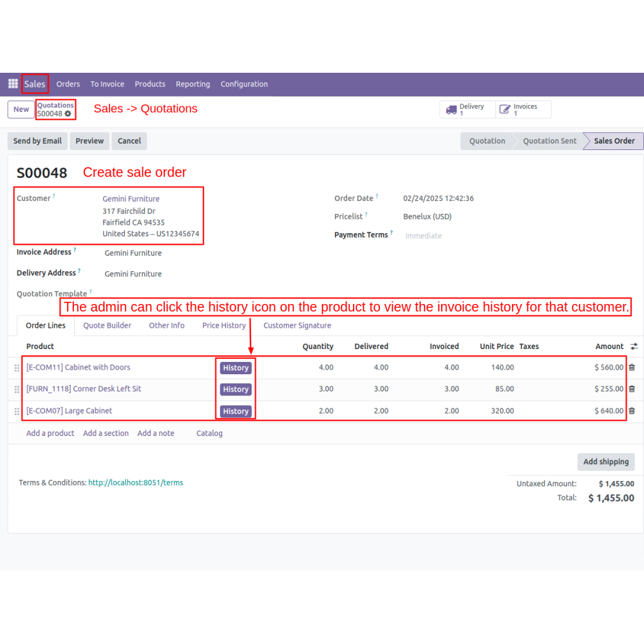Viewport: 644px width, 644px height.
Task: Click Add a note
Action: point(156,433)
